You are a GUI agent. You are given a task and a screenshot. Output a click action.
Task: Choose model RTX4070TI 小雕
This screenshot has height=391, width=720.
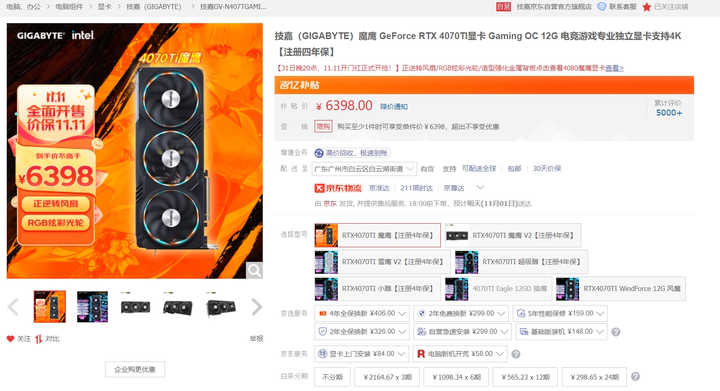[377, 289]
